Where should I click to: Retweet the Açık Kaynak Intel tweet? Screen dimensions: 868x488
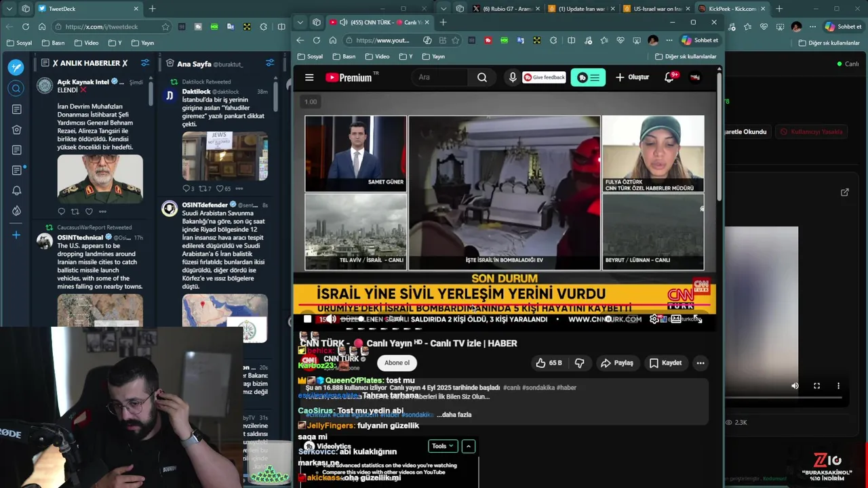[x=75, y=211]
